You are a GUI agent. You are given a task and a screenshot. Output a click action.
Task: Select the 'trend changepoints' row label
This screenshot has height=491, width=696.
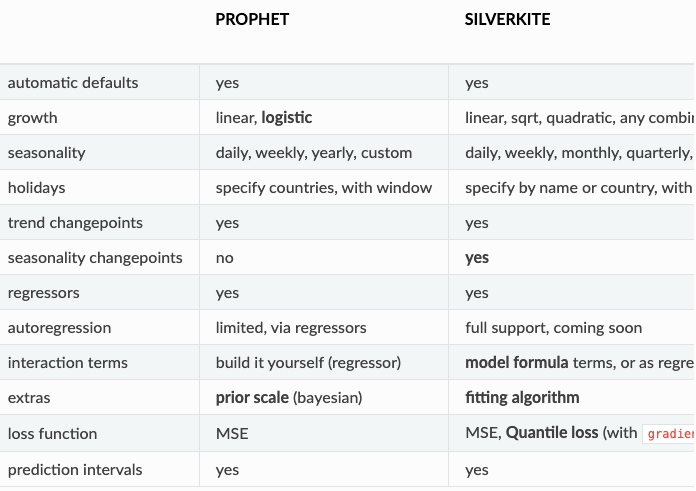click(75, 223)
